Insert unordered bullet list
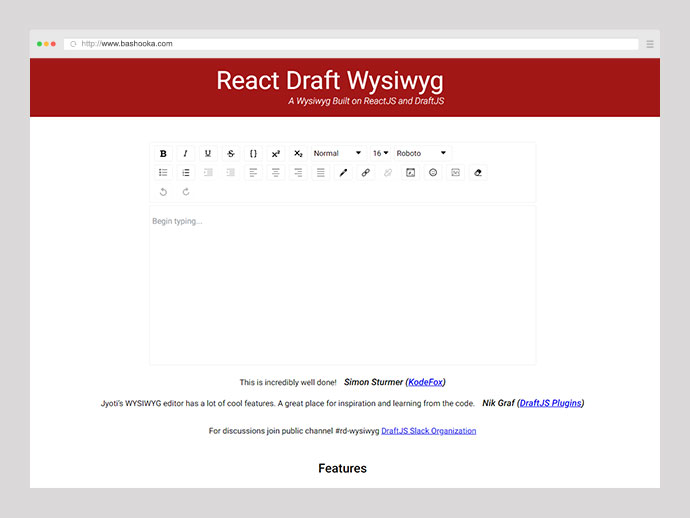The image size is (690, 518). [163, 173]
